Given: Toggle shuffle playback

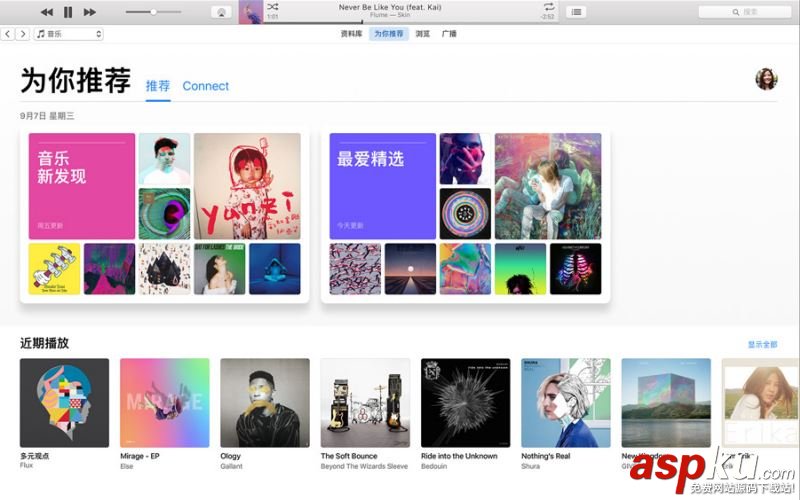Looking at the screenshot, I should click(273, 7).
